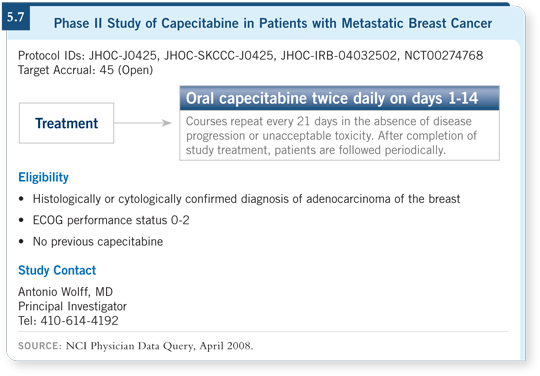Click the bullet before ECOG performance status
Screen dimensions: 540x376
[x=21, y=220]
